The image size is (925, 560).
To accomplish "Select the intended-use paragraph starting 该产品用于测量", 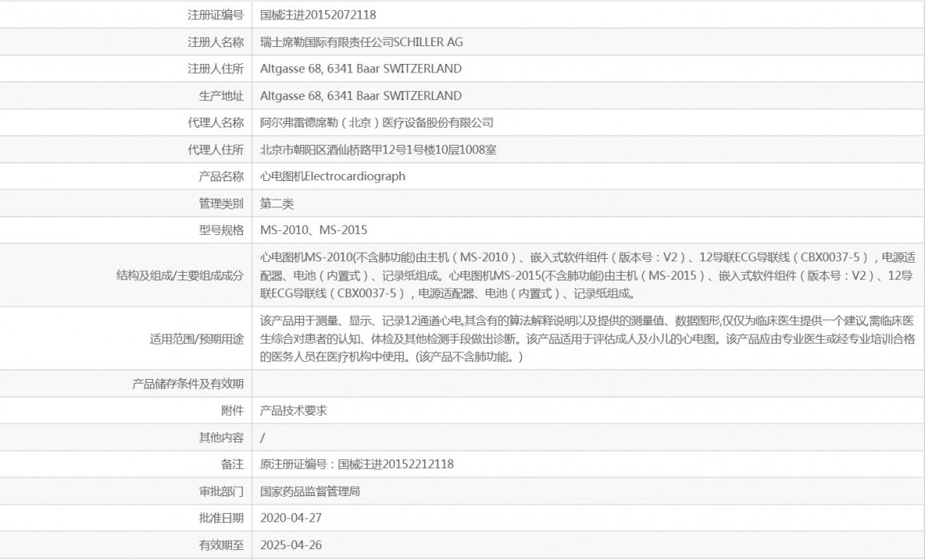I will [587, 339].
